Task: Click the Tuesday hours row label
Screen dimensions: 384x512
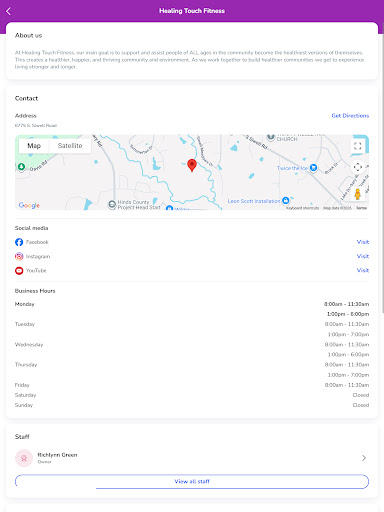Action: tap(25, 324)
